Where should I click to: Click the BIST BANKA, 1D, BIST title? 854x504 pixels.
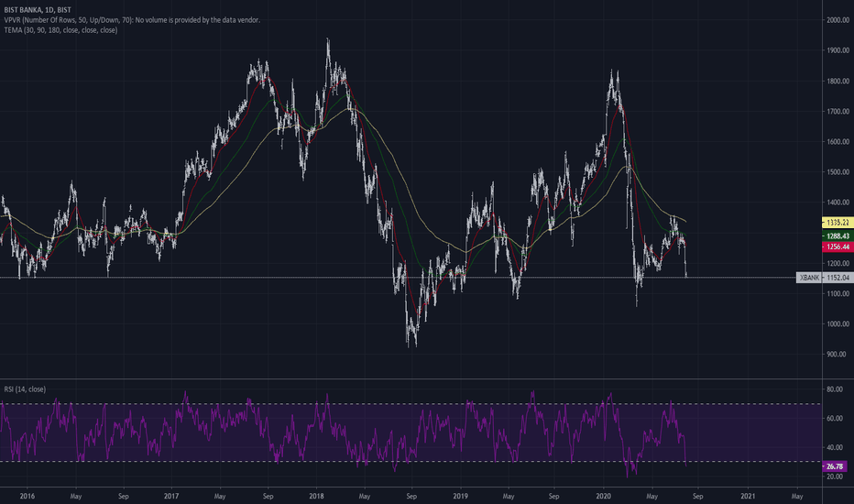pyautogui.click(x=37, y=10)
